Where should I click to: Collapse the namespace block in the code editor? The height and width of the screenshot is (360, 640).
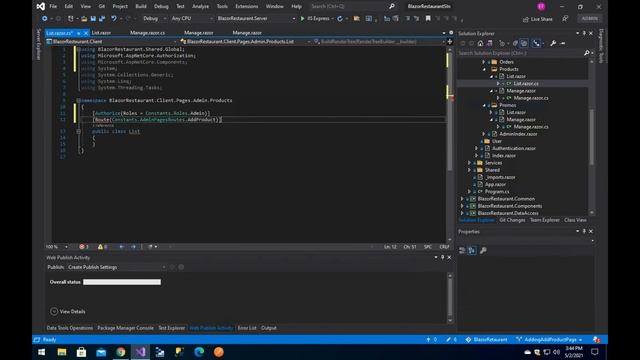[x=78, y=100]
